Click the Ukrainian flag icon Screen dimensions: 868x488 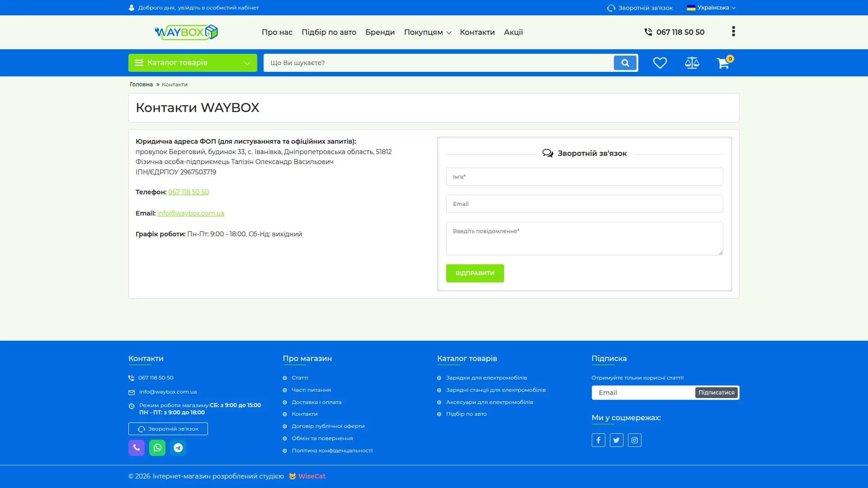691,8
